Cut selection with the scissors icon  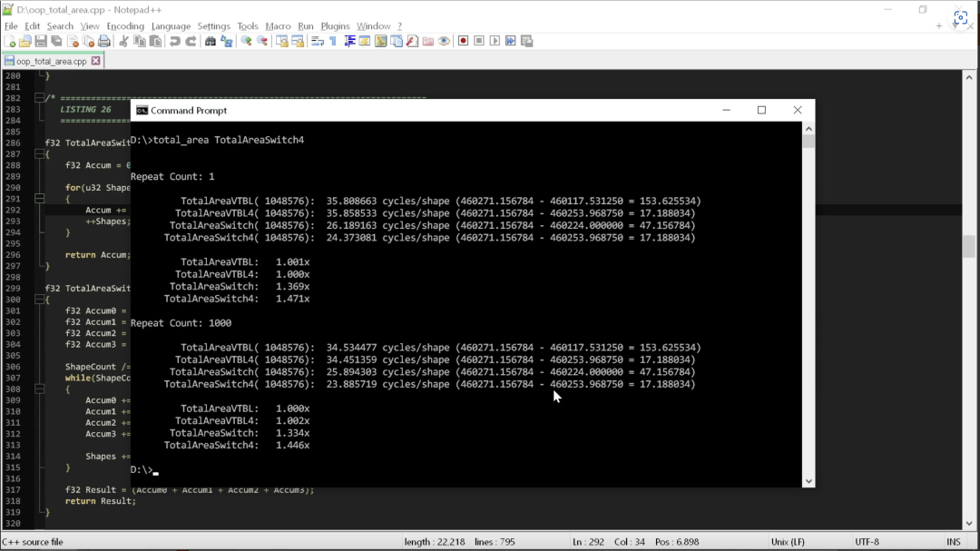coord(123,41)
